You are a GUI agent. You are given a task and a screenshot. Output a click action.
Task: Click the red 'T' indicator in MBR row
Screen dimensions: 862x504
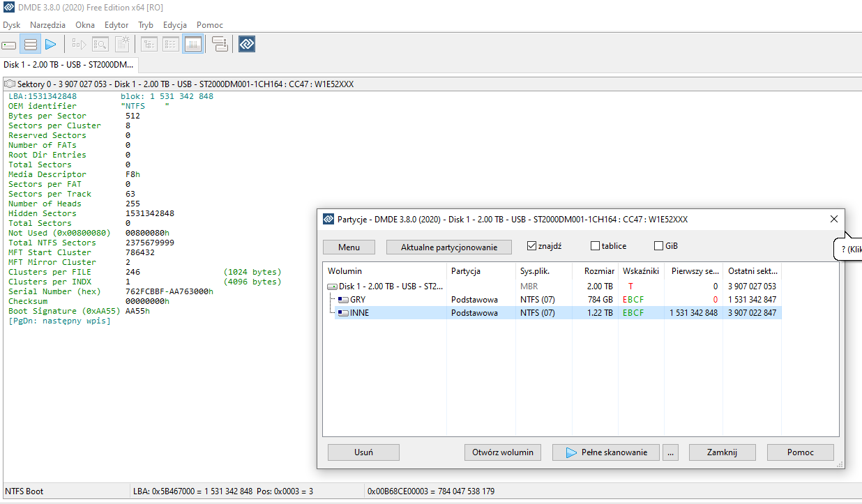pyautogui.click(x=631, y=287)
